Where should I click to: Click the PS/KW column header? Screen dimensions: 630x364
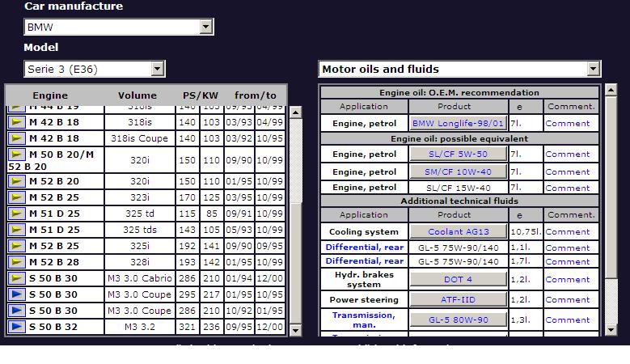click(200, 95)
